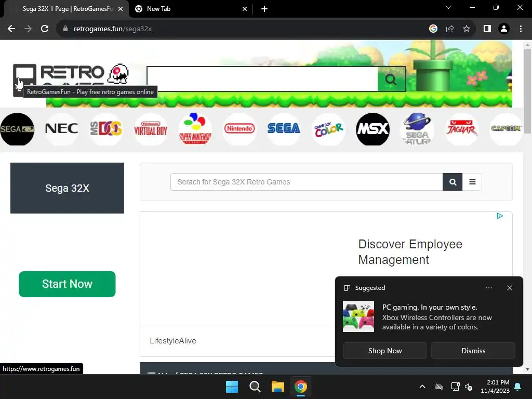This screenshot has width=532, height=399.
Task: Select the MS-DOS games logo
Action: click(x=106, y=129)
